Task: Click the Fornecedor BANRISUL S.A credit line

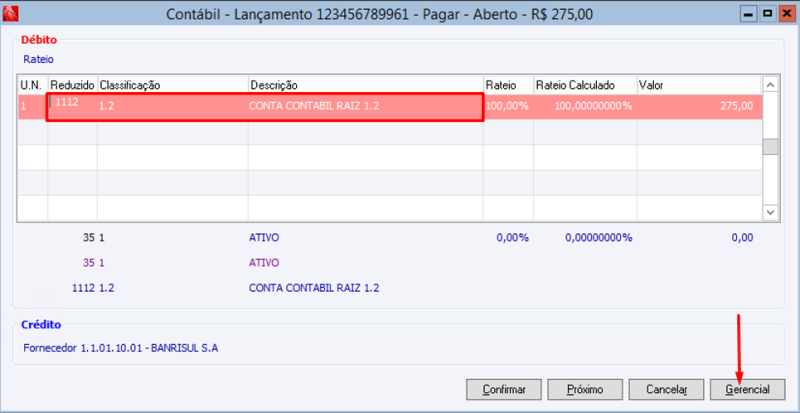Action: [120, 349]
